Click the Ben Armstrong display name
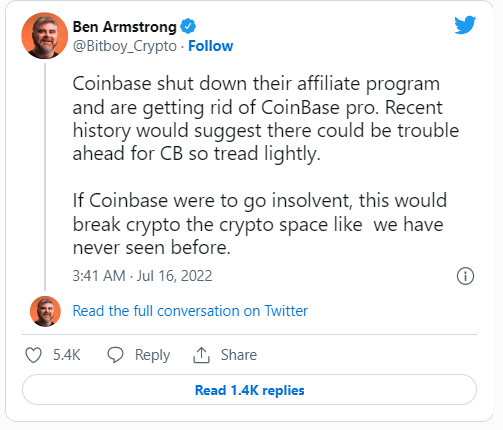Screen dimensions: 503x430 pyautogui.click(x=125, y=27)
